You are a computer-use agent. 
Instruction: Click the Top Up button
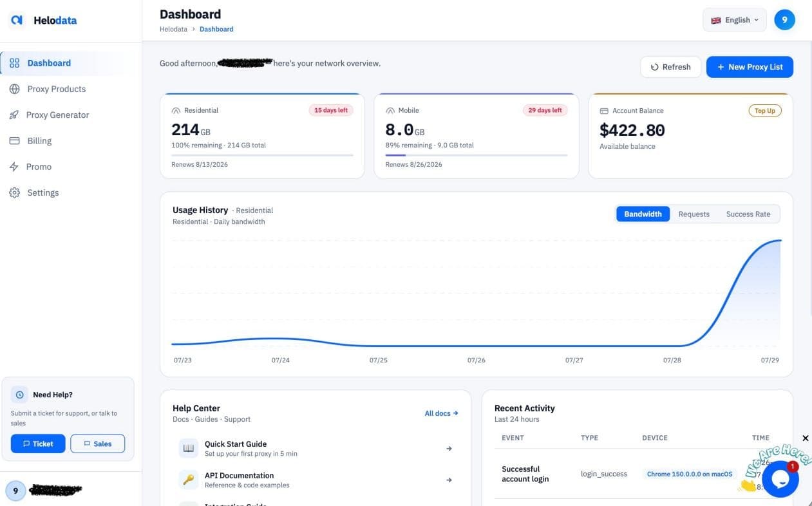pyautogui.click(x=765, y=111)
